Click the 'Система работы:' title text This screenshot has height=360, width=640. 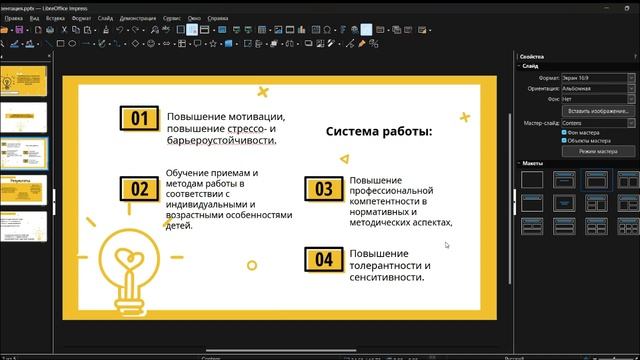click(x=379, y=131)
